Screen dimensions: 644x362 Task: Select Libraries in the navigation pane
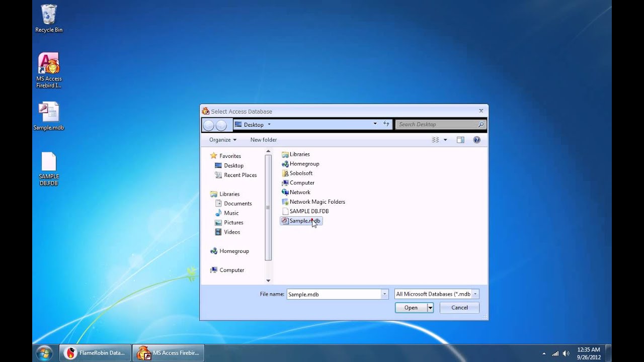point(225,194)
